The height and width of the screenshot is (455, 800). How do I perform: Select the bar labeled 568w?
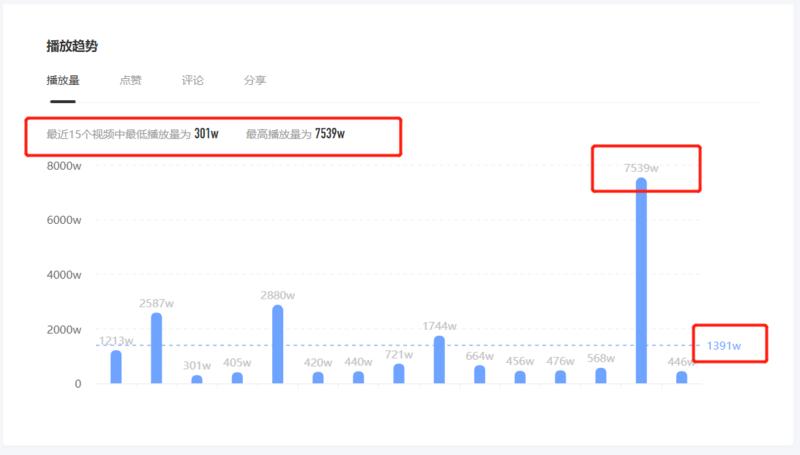pos(601,376)
